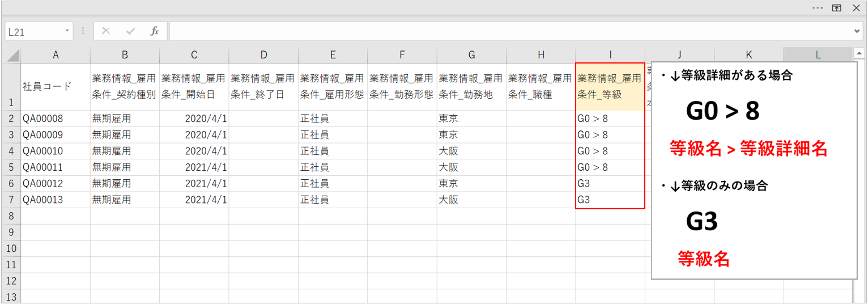Viewport: 868px width, 304px height.
Task: Select the row 8 header
Action: click(x=11, y=216)
